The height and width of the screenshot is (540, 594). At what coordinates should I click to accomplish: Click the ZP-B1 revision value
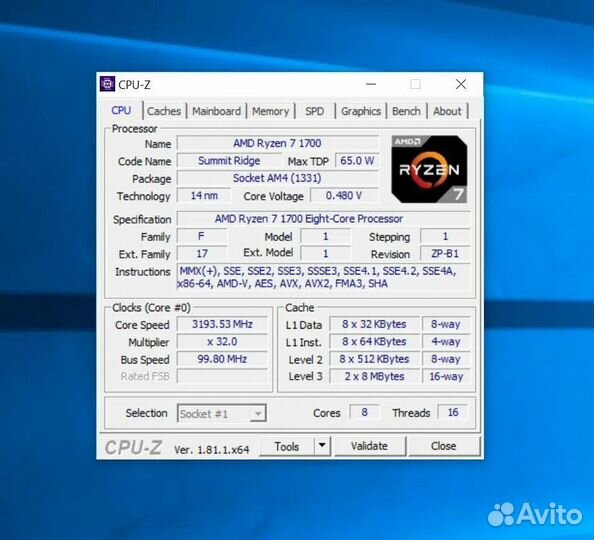(445, 254)
